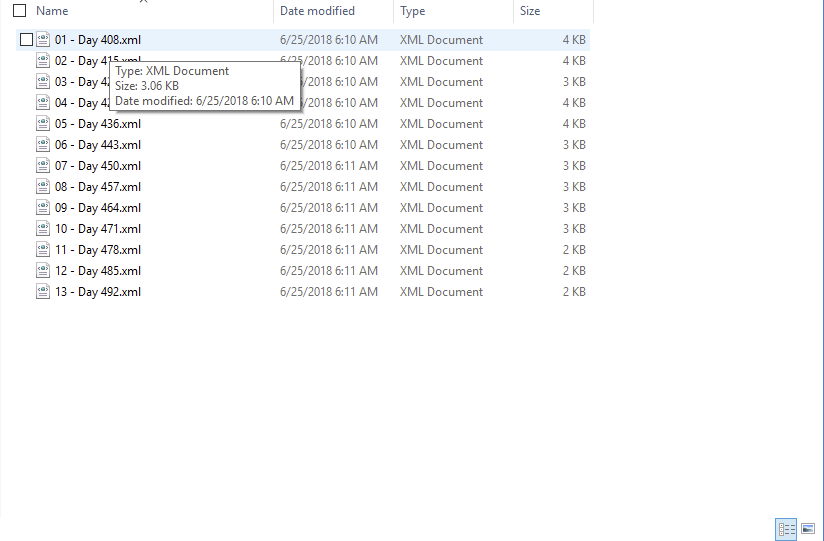
Task: Click the file icon of 09 - Day 464.xml
Action: [43, 208]
